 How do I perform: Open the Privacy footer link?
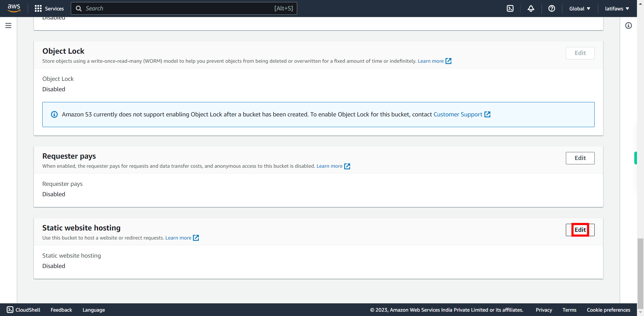click(x=544, y=310)
